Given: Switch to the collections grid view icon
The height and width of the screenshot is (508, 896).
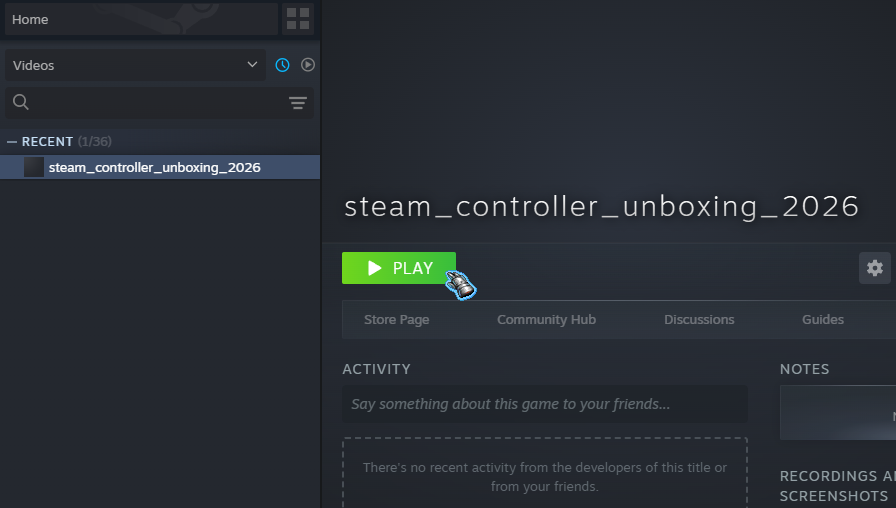Looking at the screenshot, I should click(298, 19).
